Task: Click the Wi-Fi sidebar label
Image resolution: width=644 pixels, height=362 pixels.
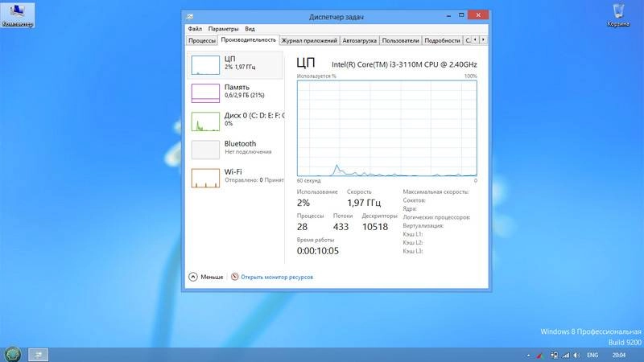Action: (233, 172)
